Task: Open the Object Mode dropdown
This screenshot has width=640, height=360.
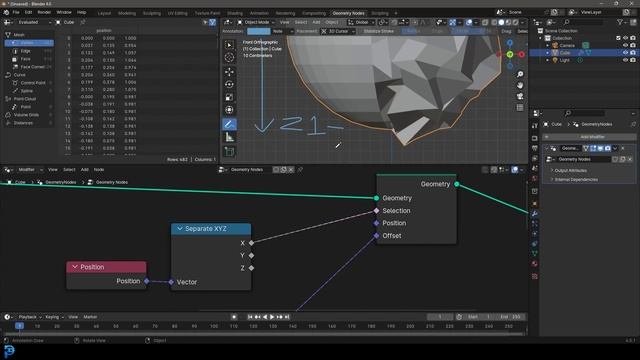Action: 256,22
